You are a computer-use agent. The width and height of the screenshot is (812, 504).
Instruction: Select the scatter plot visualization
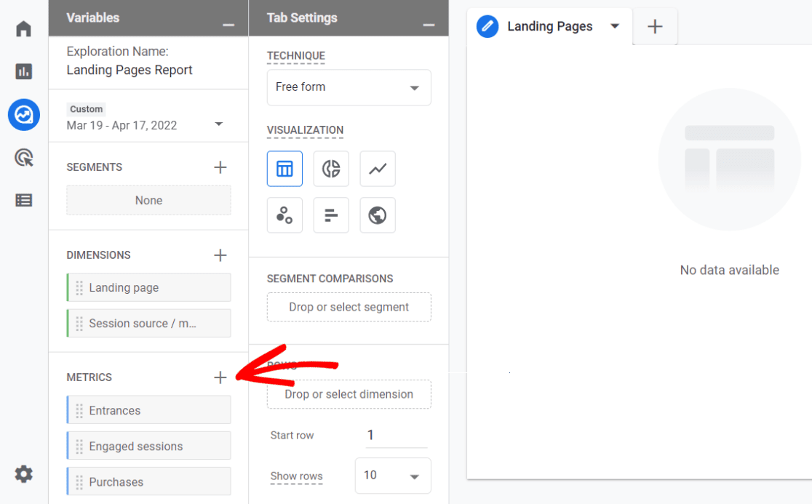[x=284, y=215]
